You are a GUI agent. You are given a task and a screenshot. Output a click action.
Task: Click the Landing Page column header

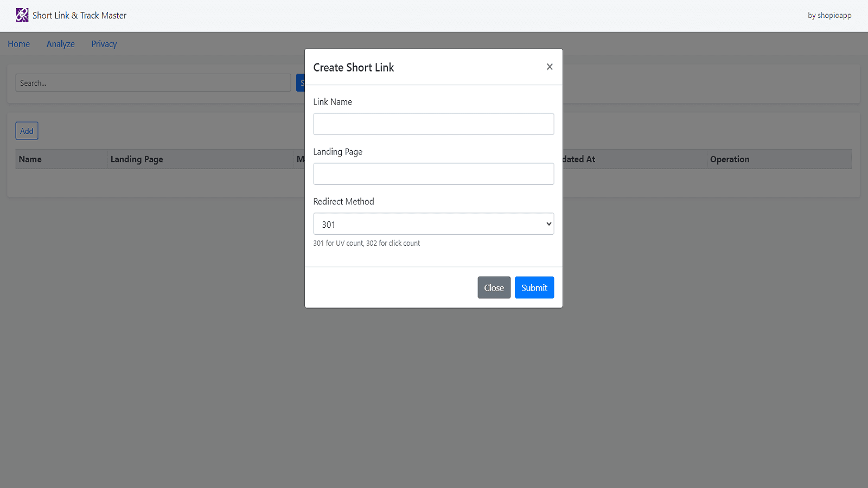136,159
